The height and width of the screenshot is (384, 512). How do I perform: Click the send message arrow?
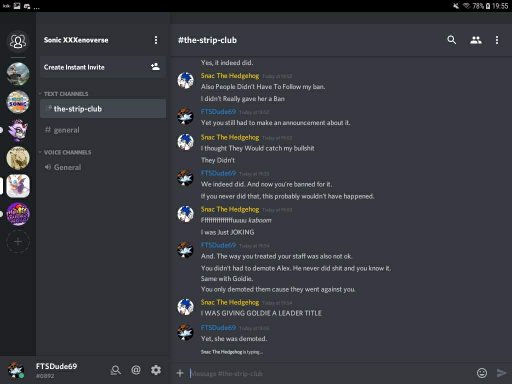(x=501, y=373)
